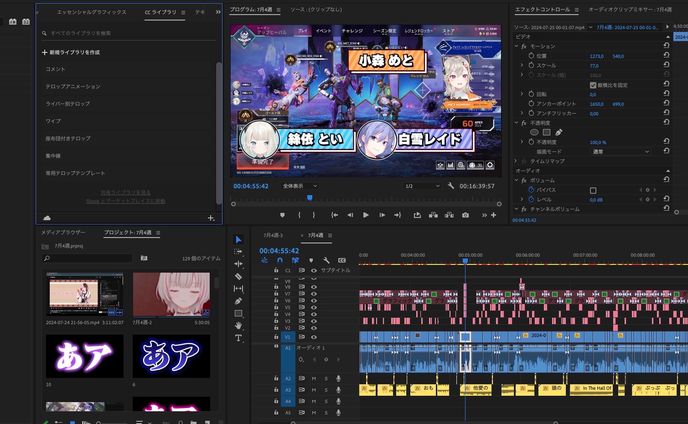Select the Ripple Edit tool
Screen dimensions: 688x424
click(238, 264)
